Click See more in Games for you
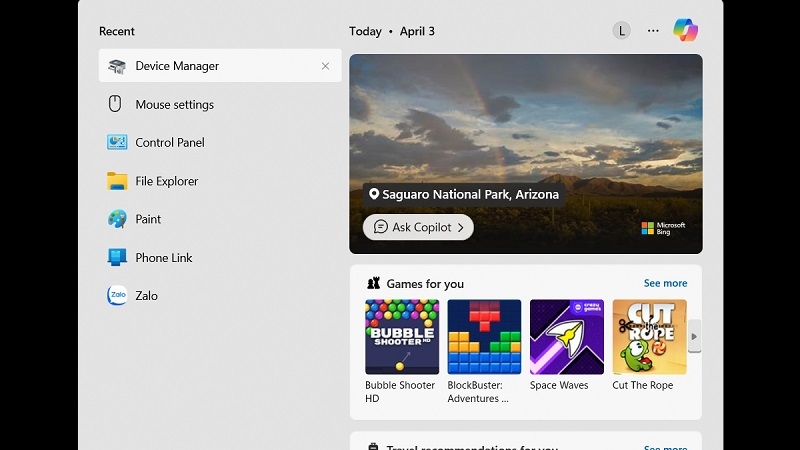 pyautogui.click(x=665, y=283)
